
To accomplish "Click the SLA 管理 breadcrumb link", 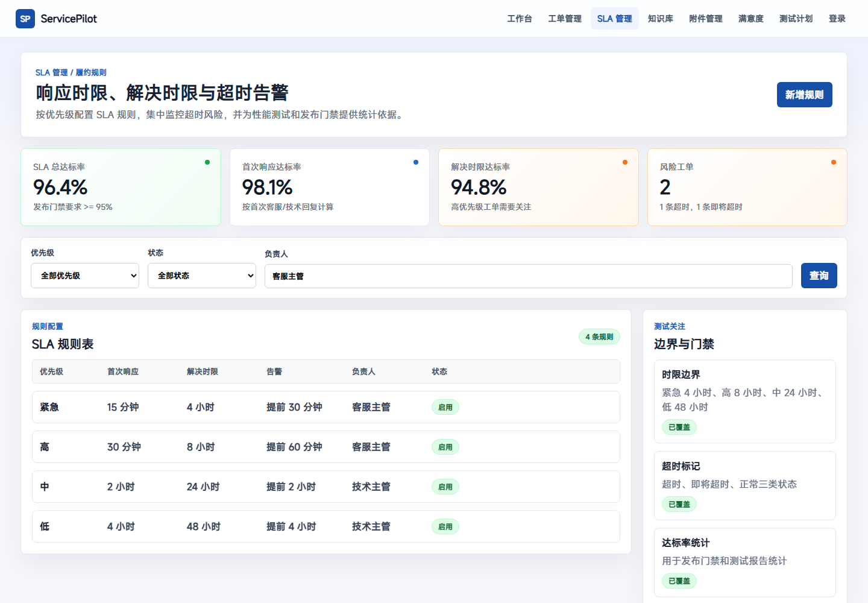I will (x=52, y=72).
